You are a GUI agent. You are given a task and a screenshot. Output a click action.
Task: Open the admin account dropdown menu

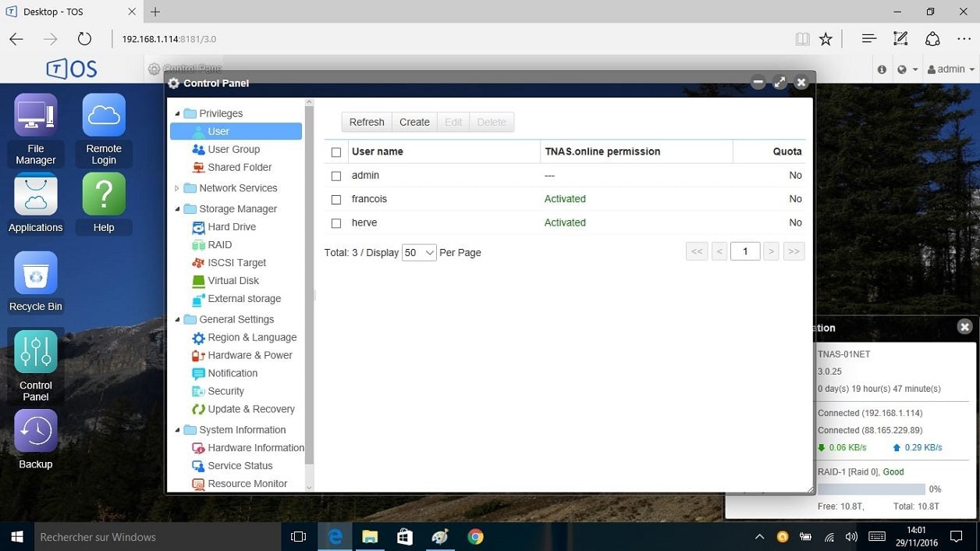951,69
